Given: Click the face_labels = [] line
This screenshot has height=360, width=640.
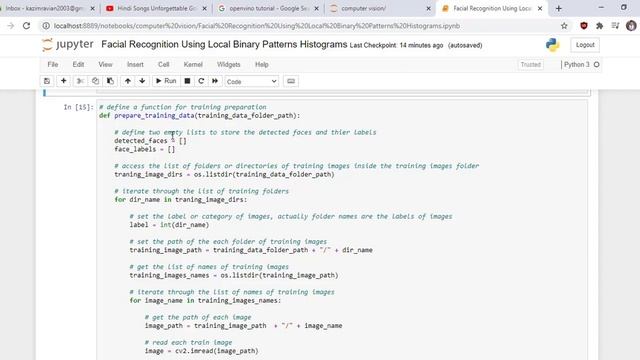Looking at the screenshot, I should point(144,149).
